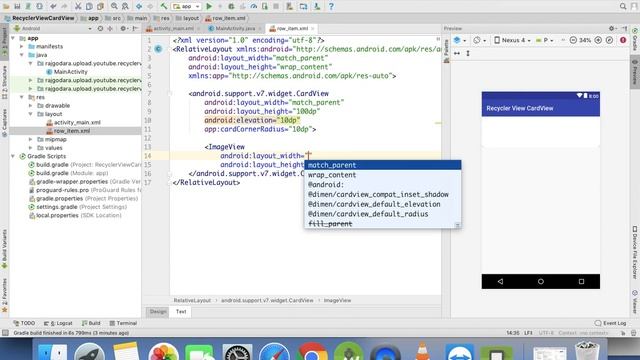
Task: Click the Chrome icon in the Dock
Action: (311, 352)
